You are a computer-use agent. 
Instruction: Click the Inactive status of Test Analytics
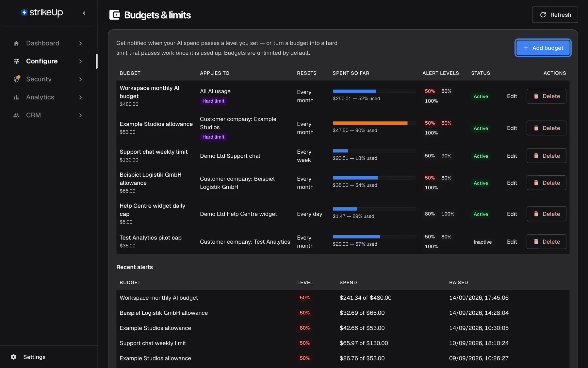[x=482, y=242]
